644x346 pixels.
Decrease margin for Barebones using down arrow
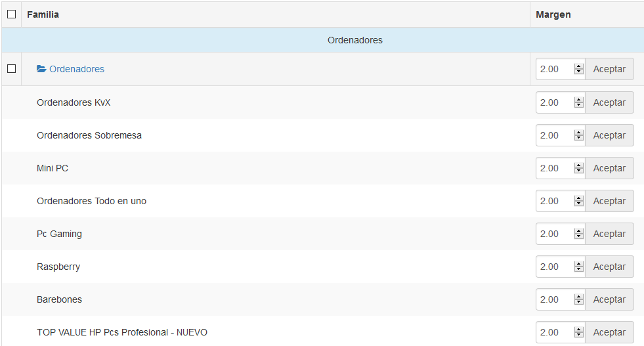tap(578, 303)
